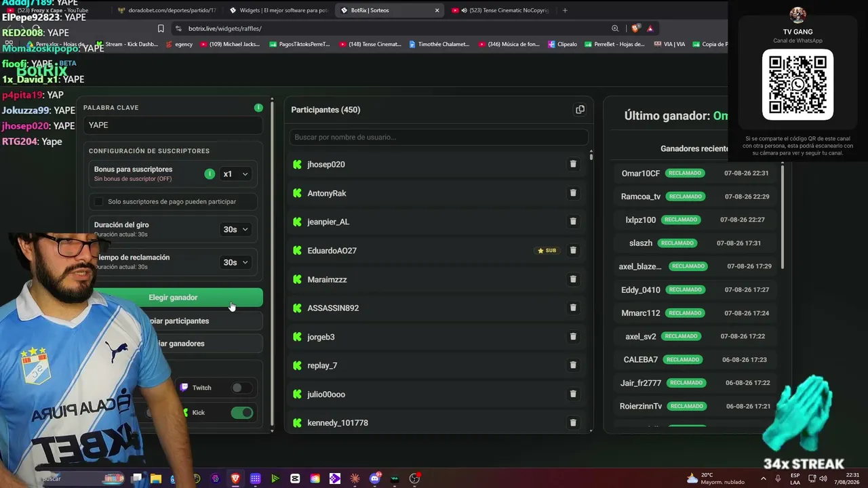Screen dimensions: 868x488
Task: Check 'Solo suscriptores de pago pueden participar'
Action: click(99, 201)
